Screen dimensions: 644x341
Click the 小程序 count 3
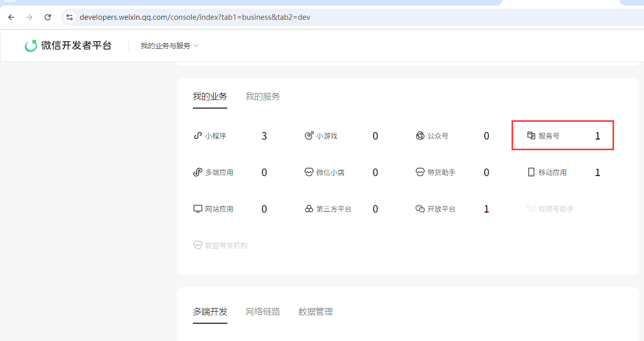pos(264,136)
